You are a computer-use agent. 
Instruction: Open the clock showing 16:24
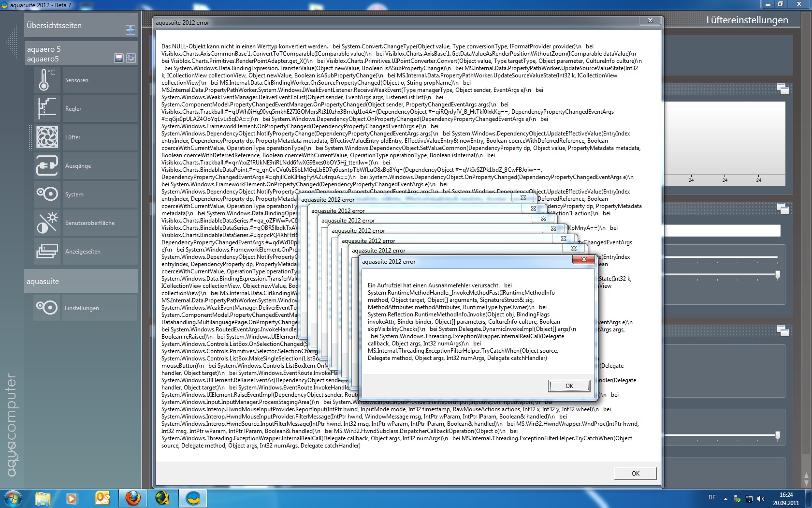[786, 498]
